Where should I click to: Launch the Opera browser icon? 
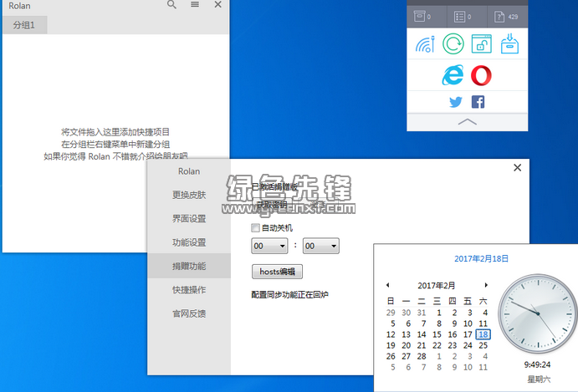click(481, 75)
